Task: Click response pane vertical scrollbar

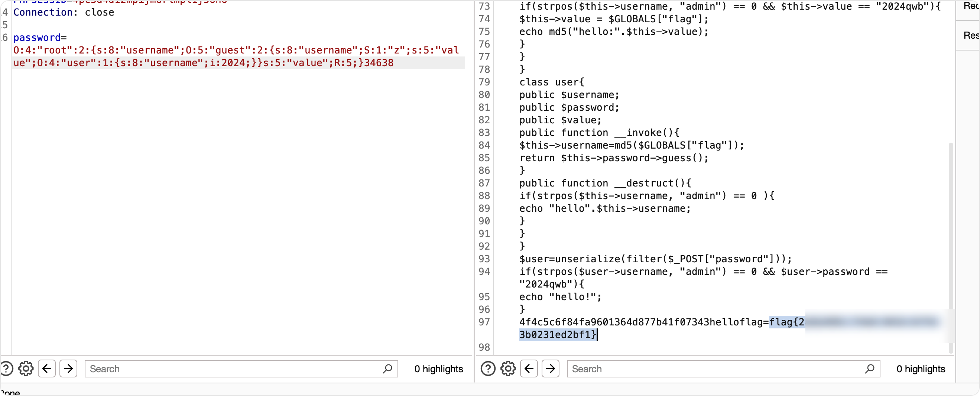Action: point(951,247)
